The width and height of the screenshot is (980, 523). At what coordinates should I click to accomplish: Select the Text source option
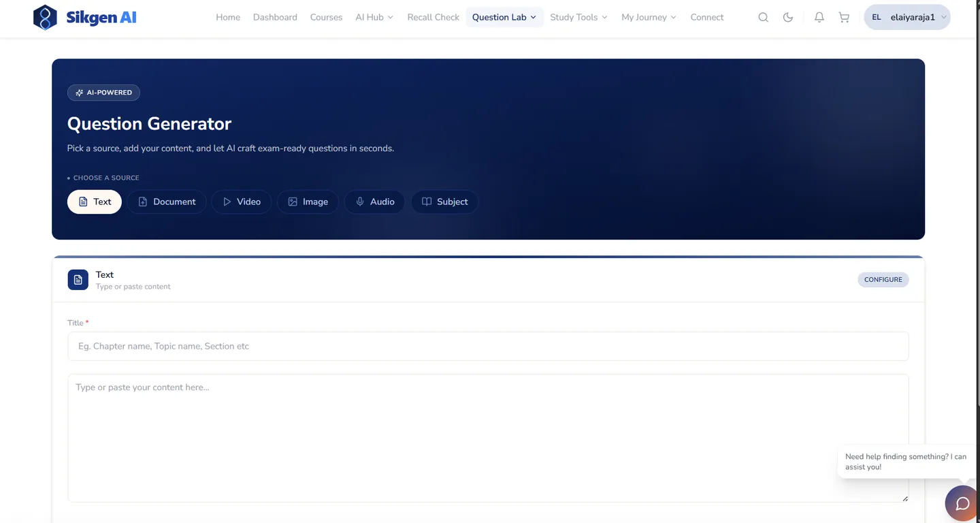click(x=95, y=202)
